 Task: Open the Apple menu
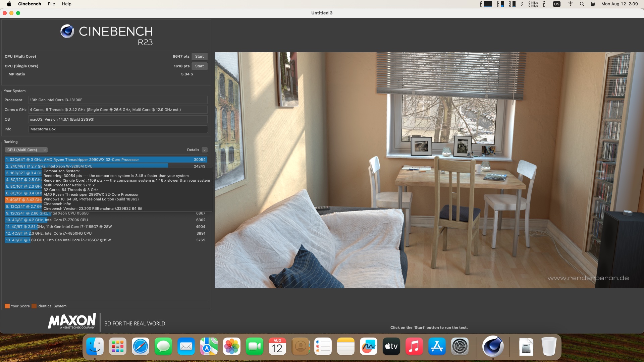pyautogui.click(x=9, y=4)
